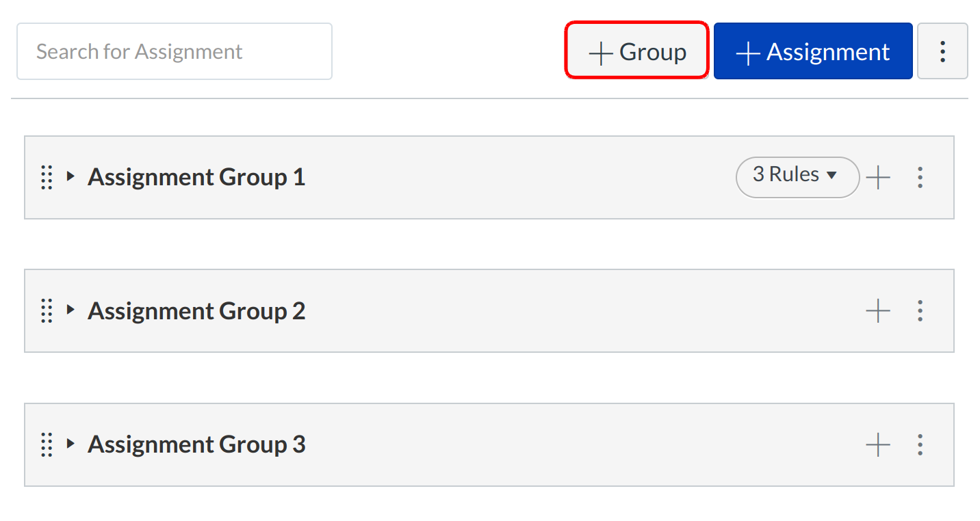This screenshot has height=521, width=980.
Task: Click the Search for Assignment field
Action: click(x=174, y=51)
